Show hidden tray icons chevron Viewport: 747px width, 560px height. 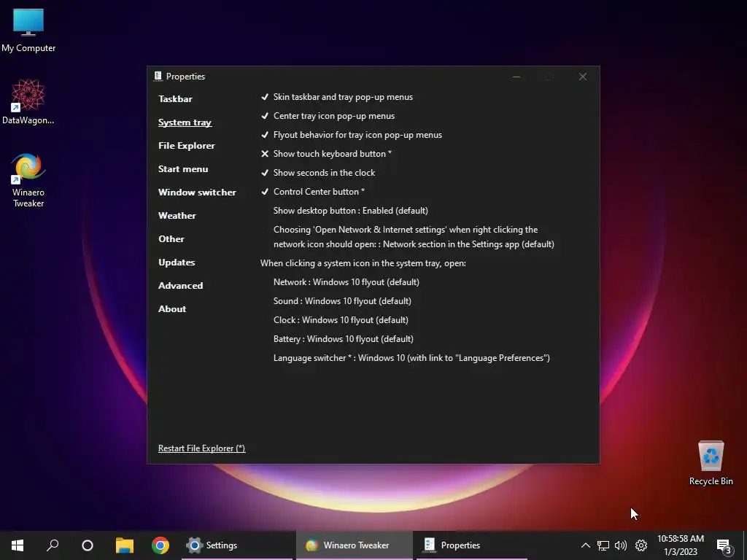coord(586,545)
